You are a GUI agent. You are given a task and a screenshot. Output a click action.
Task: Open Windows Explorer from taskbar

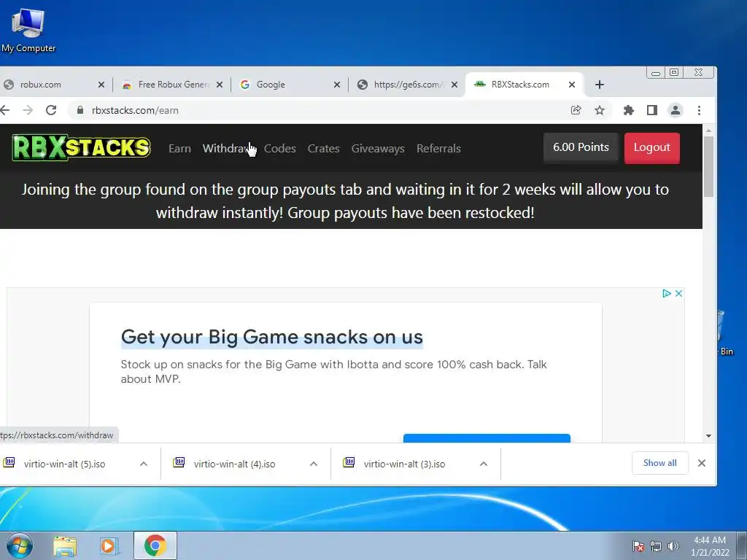tap(65, 546)
